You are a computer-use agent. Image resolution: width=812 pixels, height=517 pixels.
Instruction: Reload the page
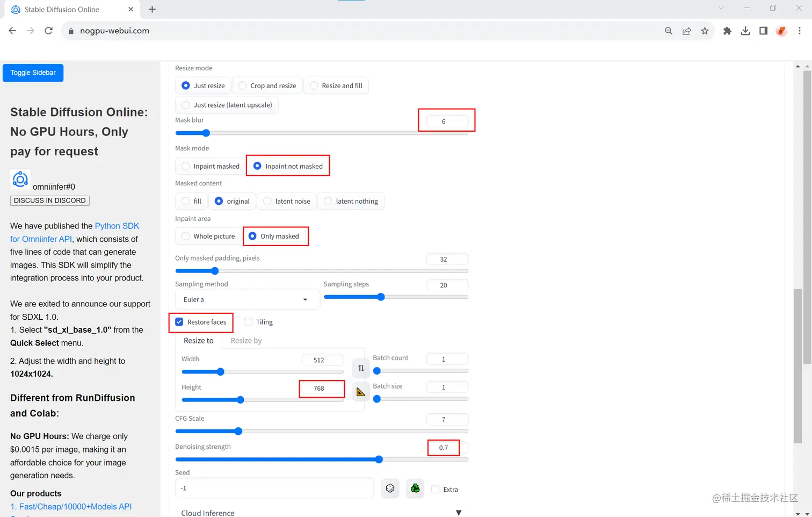coord(48,31)
